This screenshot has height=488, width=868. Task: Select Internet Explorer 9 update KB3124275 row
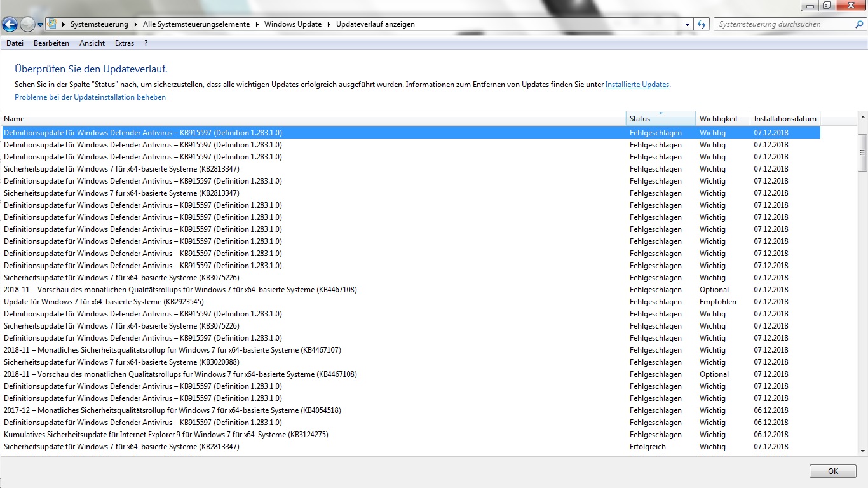coord(411,435)
